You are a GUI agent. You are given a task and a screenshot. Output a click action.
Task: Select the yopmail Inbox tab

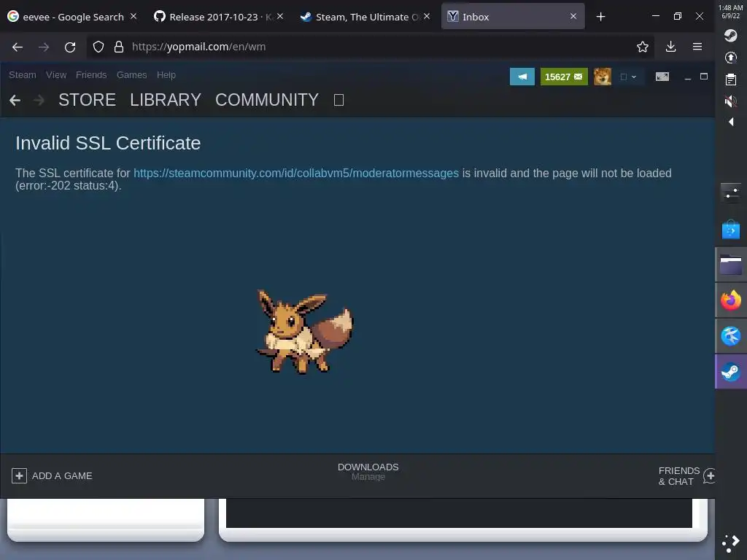(513, 16)
